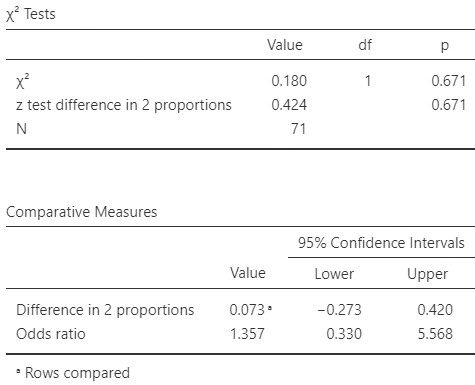The width and height of the screenshot is (475, 385).
Task: Click the Value column header in χ² Tests
Action: (285, 45)
